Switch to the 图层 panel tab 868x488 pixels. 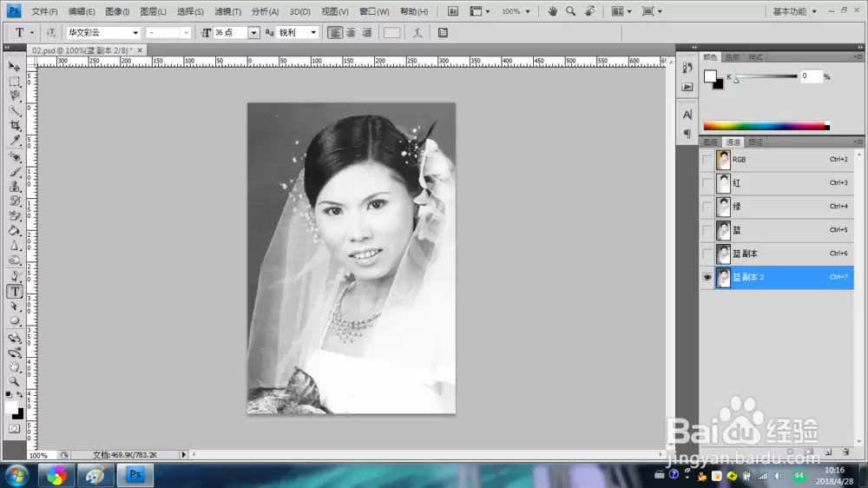tap(710, 142)
